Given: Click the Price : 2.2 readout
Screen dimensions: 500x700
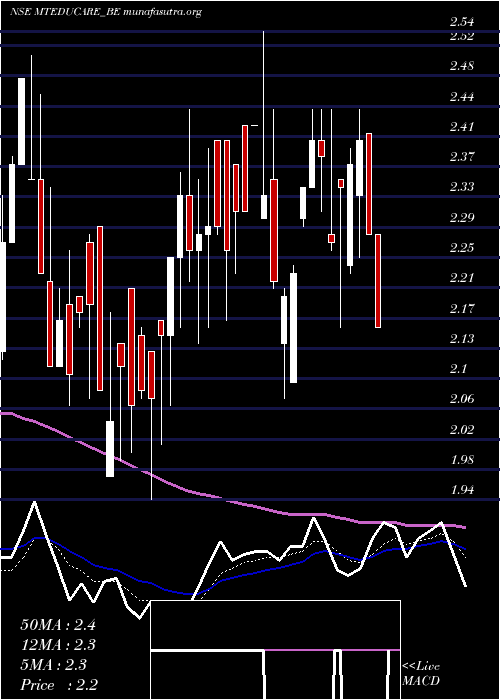Looking at the screenshot, I should [59, 684].
